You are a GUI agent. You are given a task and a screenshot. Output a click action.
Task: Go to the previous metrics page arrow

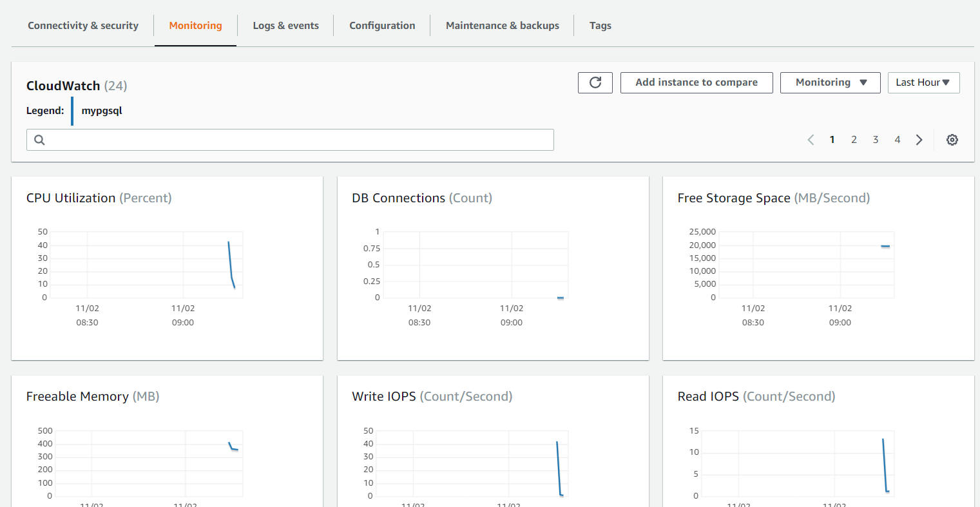pyautogui.click(x=811, y=140)
